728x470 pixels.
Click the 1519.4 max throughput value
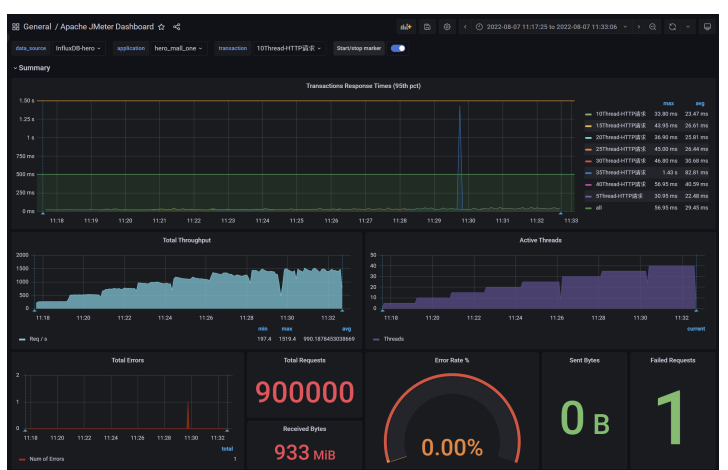[287, 339]
